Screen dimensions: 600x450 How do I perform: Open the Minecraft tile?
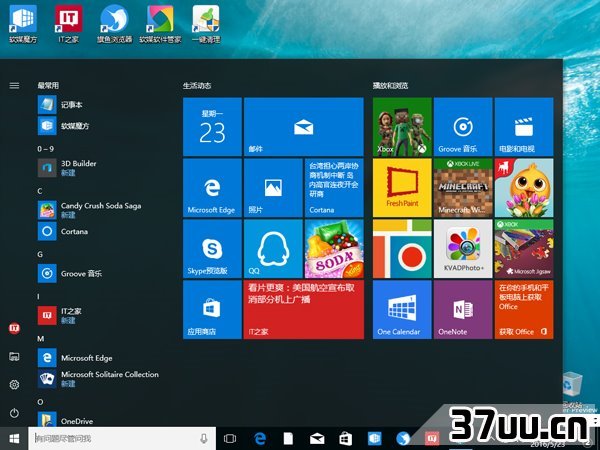[463, 188]
